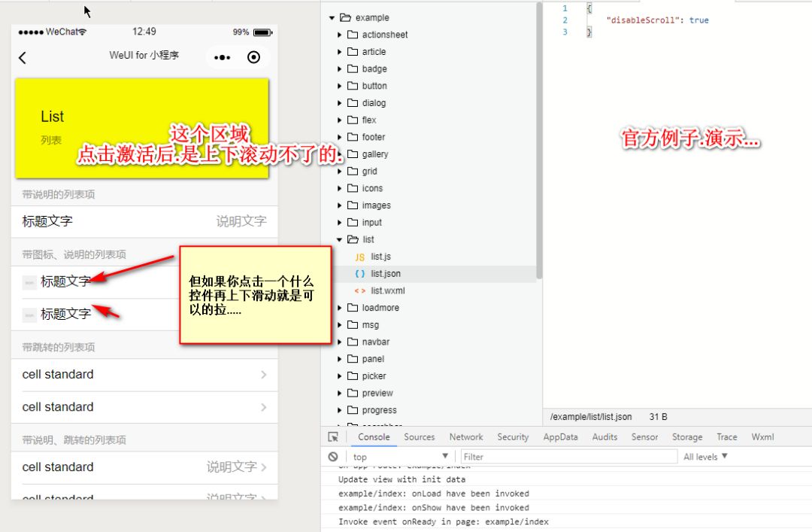This screenshot has width=812, height=532.
Task: Click the dialog folder icon
Action: coord(353,102)
